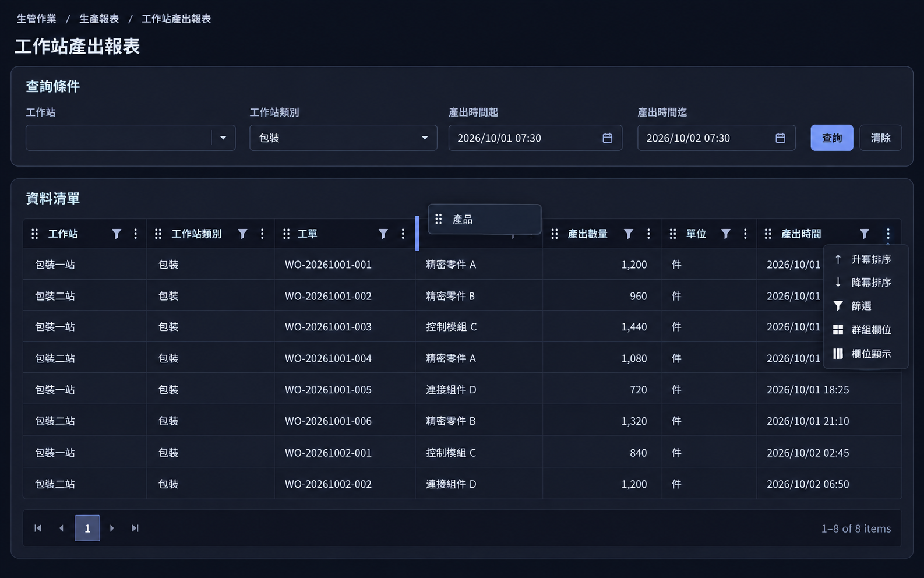Jump to first page in pager
The image size is (924, 578).
tap(38, 528)
